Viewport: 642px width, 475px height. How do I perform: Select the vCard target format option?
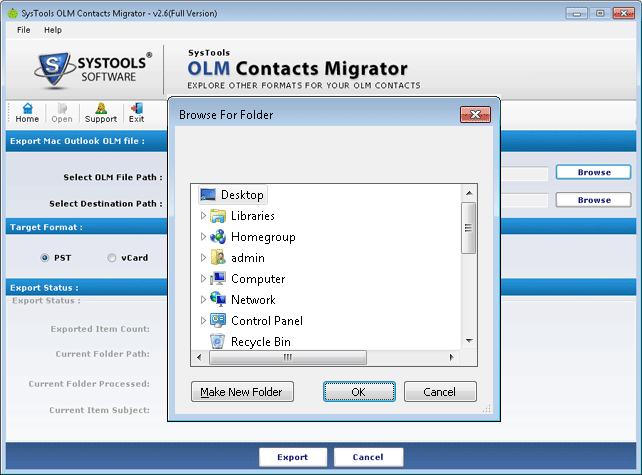pyautogui.click(x=111, y=258)
